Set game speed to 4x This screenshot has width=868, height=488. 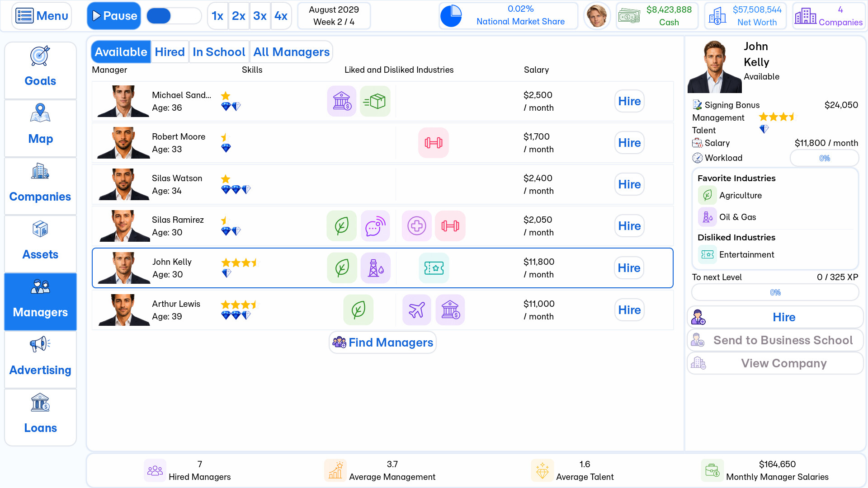pyautogui.click(x=281, y=16)
